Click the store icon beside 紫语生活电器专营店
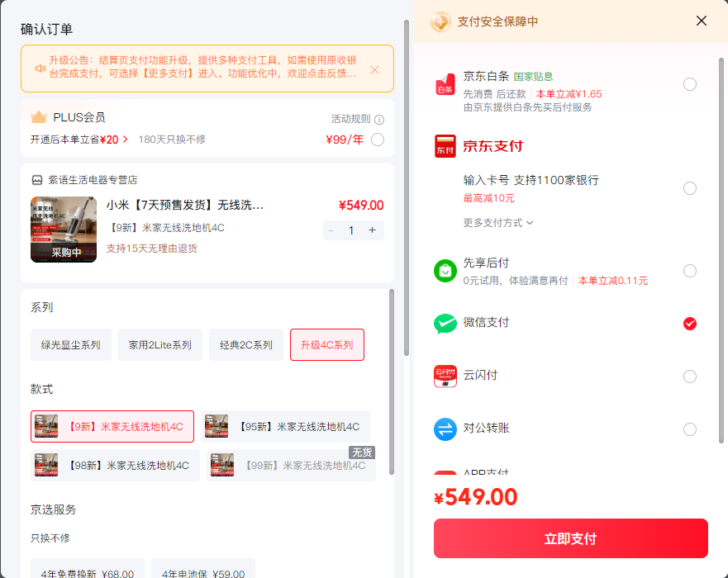 click(x=37, y=180)
